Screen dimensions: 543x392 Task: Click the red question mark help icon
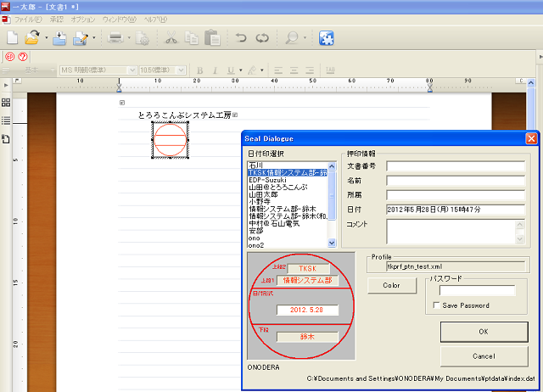pyautogui.click(x=23, y=57)
